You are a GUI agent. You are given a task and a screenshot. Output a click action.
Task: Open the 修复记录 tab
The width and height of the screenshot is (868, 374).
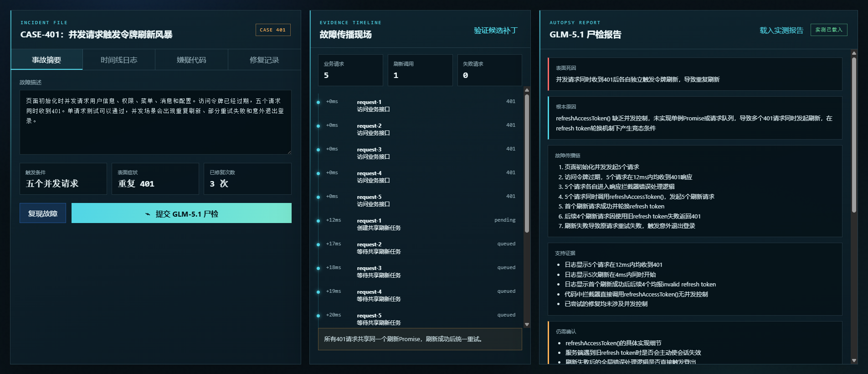pos(264,60)
